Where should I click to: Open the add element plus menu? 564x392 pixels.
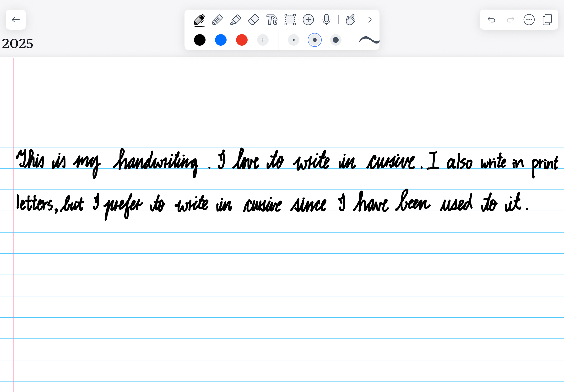click(x=308, y=20)
